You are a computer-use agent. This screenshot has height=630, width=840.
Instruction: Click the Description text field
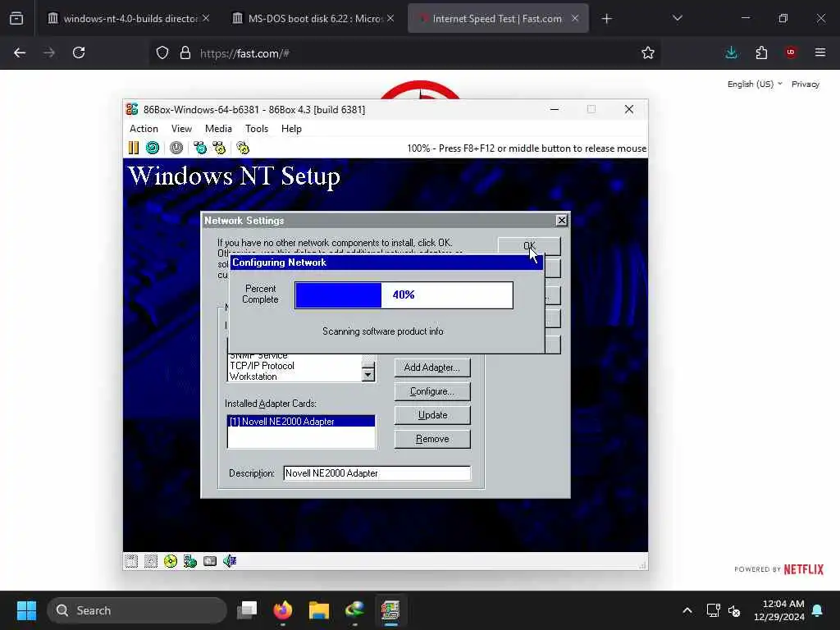[x=377, y=473]
